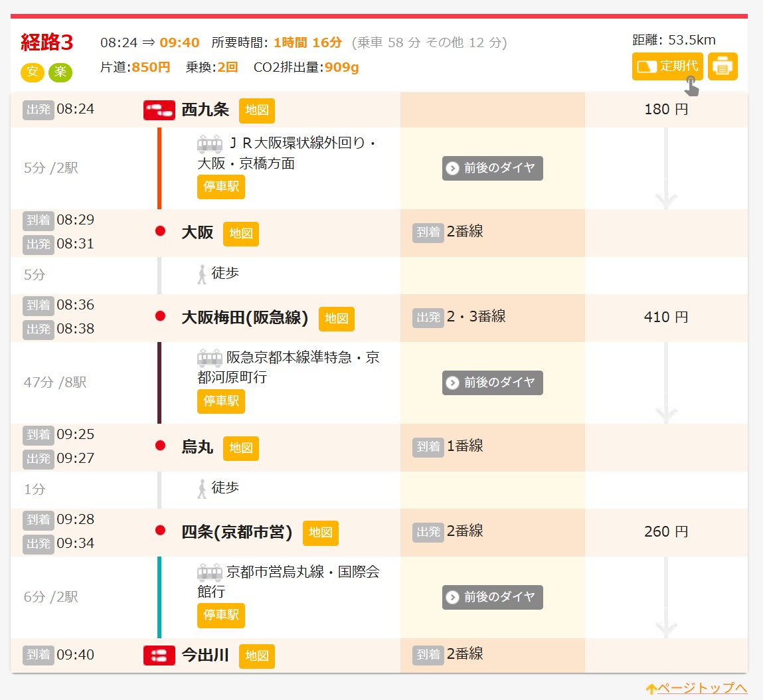Viewport: 763px width, 700px height.
Task: Show 前後のダイヤ for JR大阪環状線
Action: [492, 168]
